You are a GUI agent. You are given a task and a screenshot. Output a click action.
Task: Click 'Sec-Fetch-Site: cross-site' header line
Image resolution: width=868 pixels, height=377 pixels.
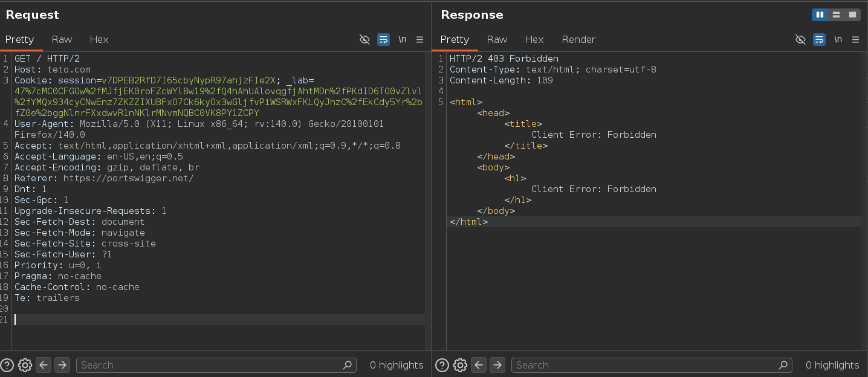[x=85, y=243]
